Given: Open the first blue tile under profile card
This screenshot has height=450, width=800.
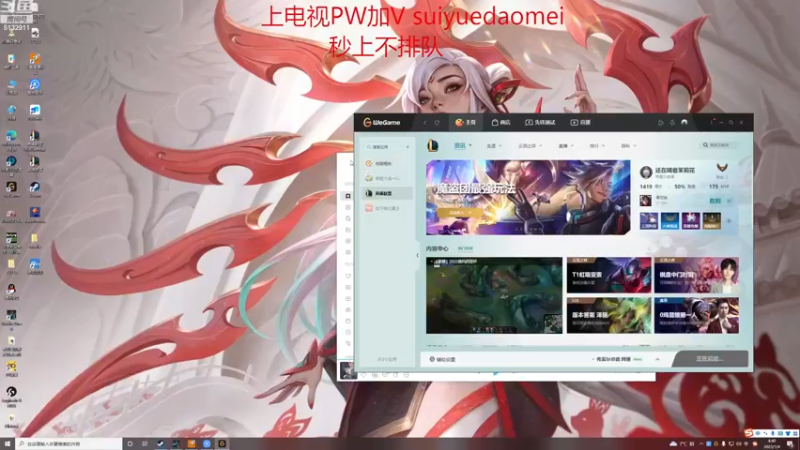Looking at the screenshot, I should 648,221.
